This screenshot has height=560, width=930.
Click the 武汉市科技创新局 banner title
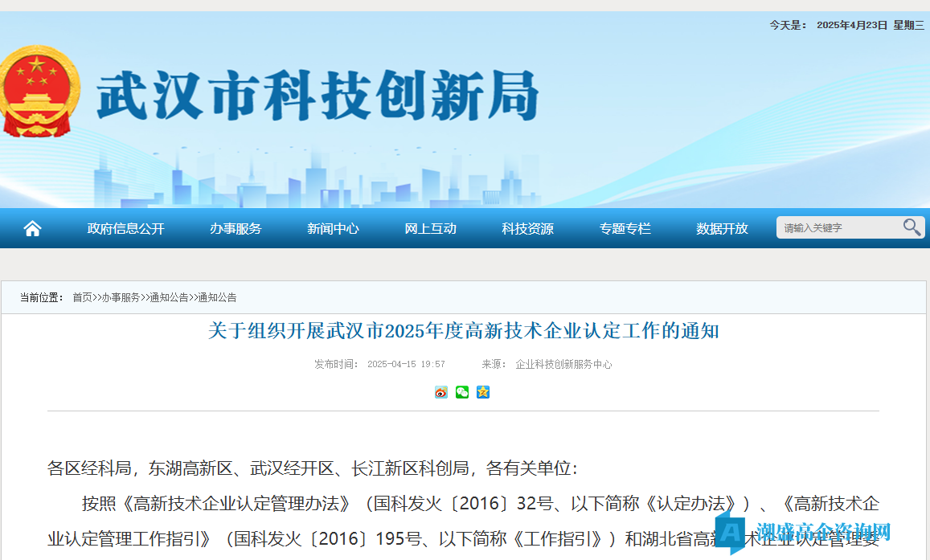pyautogui.click(x=318, y=96)
